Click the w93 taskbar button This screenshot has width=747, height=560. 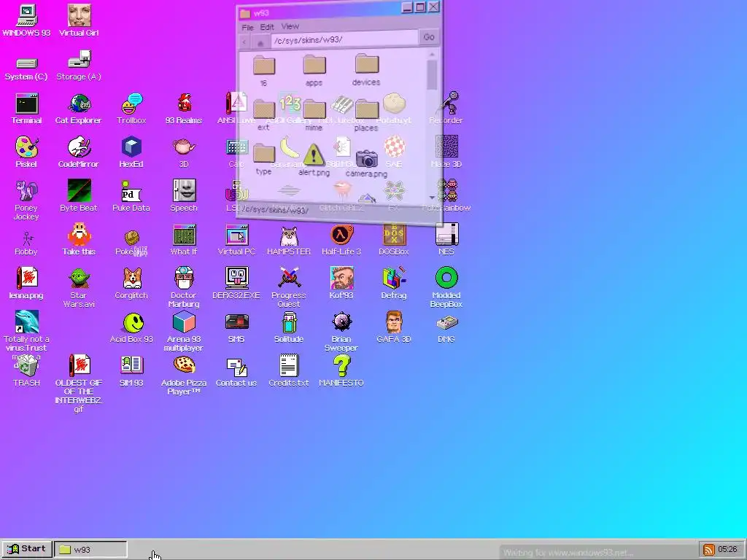pos(90,549)
